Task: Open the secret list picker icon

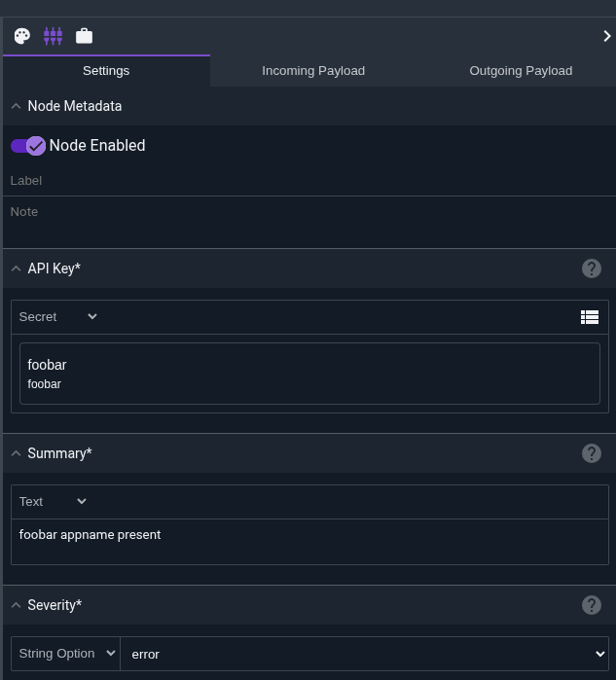Action: point(589,317)
